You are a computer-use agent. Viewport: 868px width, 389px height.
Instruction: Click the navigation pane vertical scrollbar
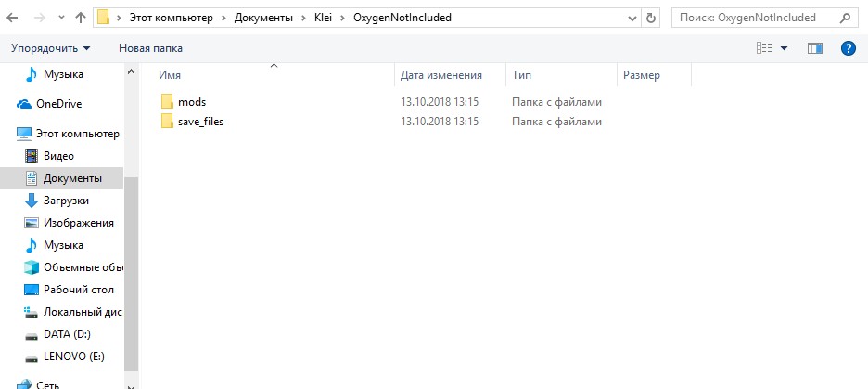(131, 279)
